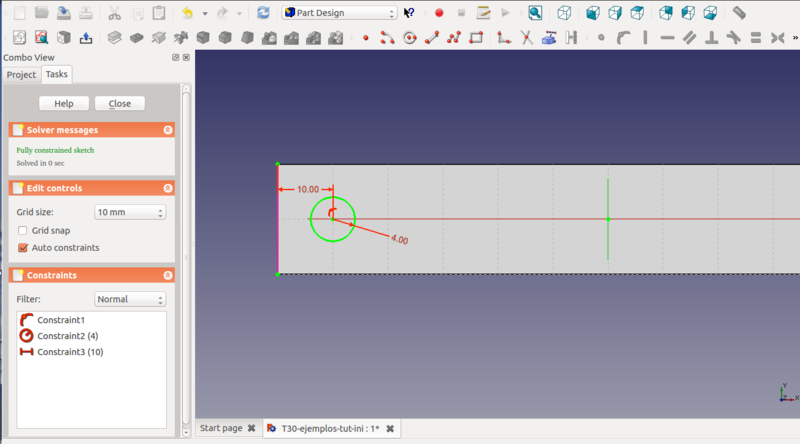This screenshot has width=800, height=444.
Task: Click the Fit all zoom icon
Action: [536, 13]
